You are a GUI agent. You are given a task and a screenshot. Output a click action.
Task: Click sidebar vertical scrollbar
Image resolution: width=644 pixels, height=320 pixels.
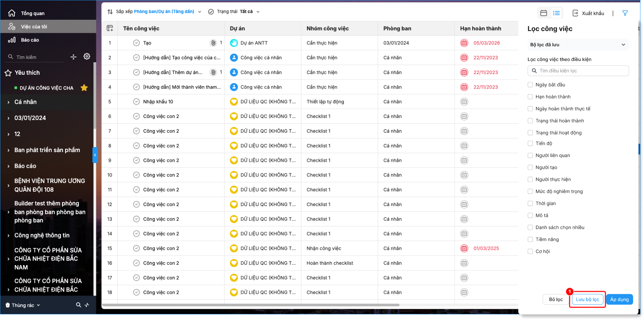[x=95, y=95]
